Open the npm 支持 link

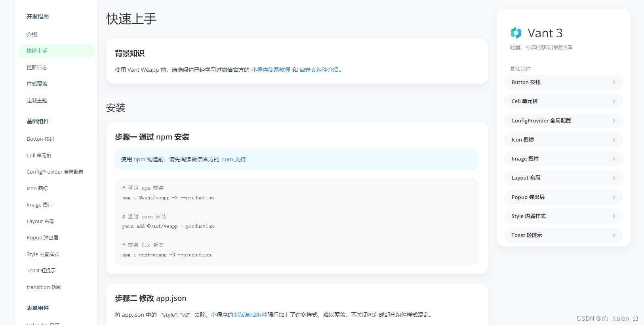pyautogui.click(x=234, y=159)
